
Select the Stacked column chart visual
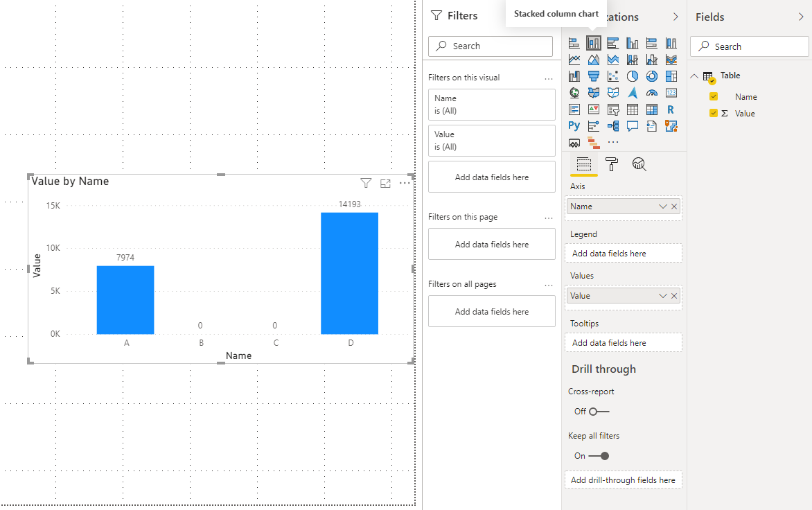[x=594, y=43]
